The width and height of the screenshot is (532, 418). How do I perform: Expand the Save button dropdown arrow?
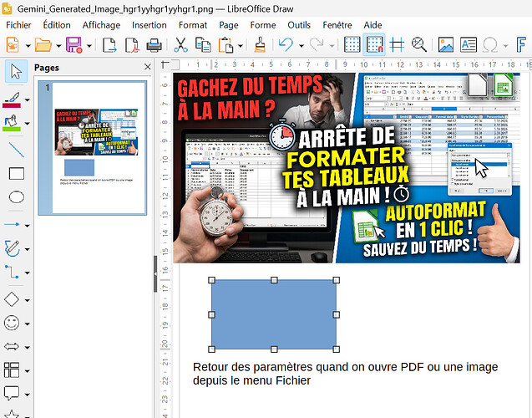tap(89, 45)
